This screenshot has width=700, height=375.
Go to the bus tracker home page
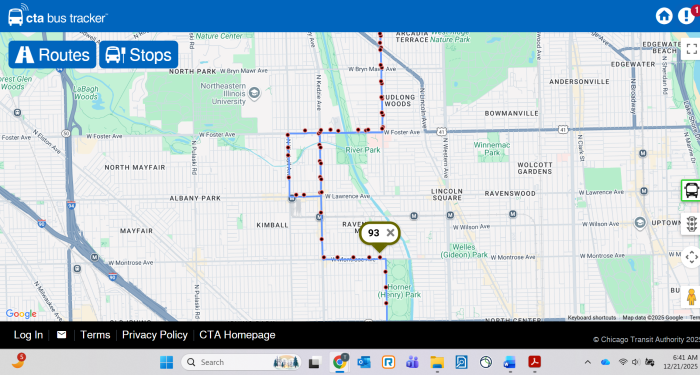tap(664, 16)
